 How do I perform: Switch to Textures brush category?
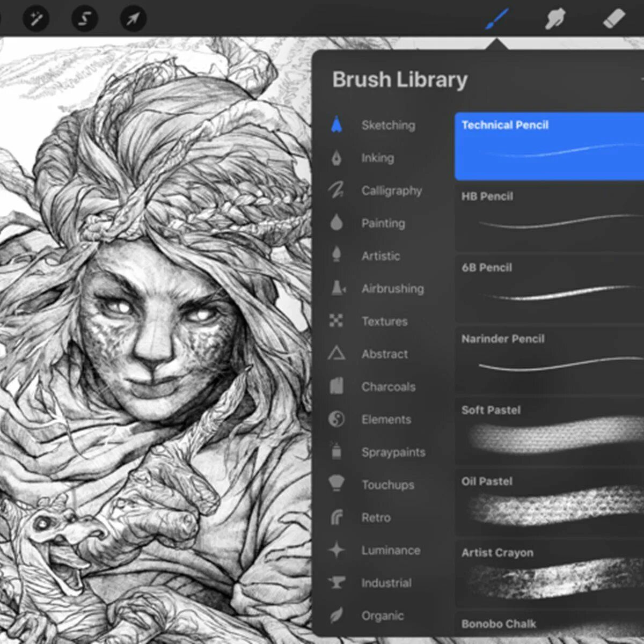[384, 321]
